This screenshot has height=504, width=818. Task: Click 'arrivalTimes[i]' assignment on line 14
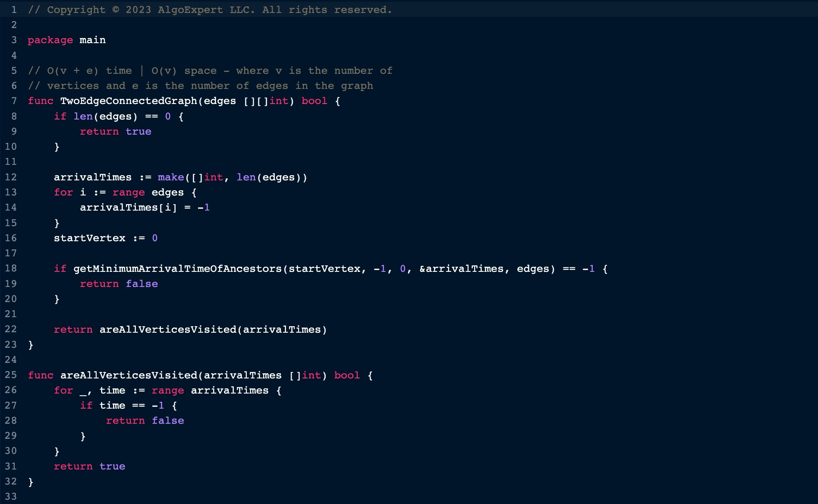tap(128, 208)
